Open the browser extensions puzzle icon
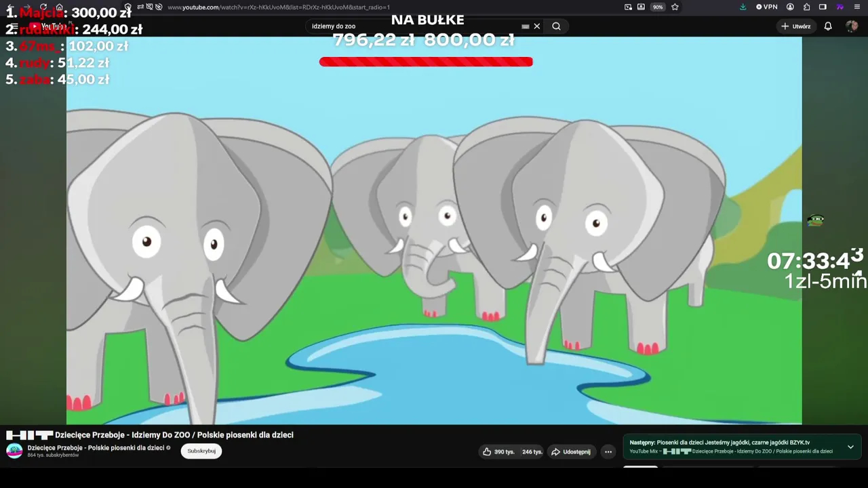Screen dimensions: 868x488 pos(806,7)
